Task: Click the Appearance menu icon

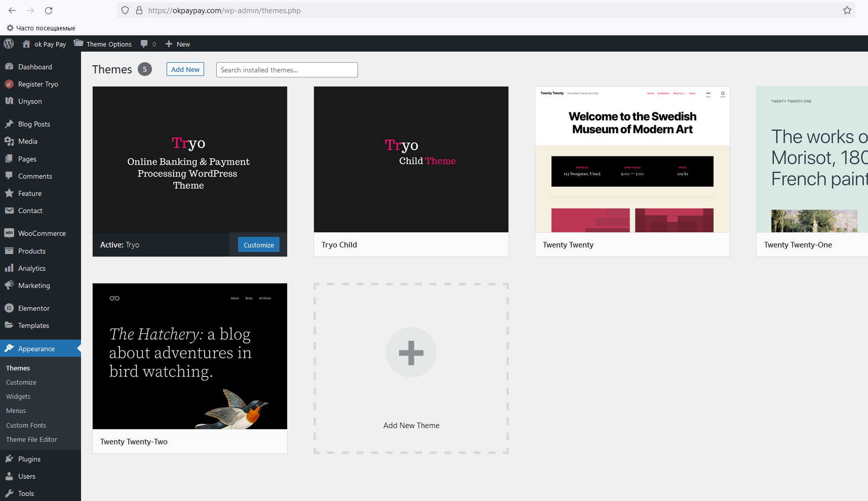Action: tap(9, 348)
